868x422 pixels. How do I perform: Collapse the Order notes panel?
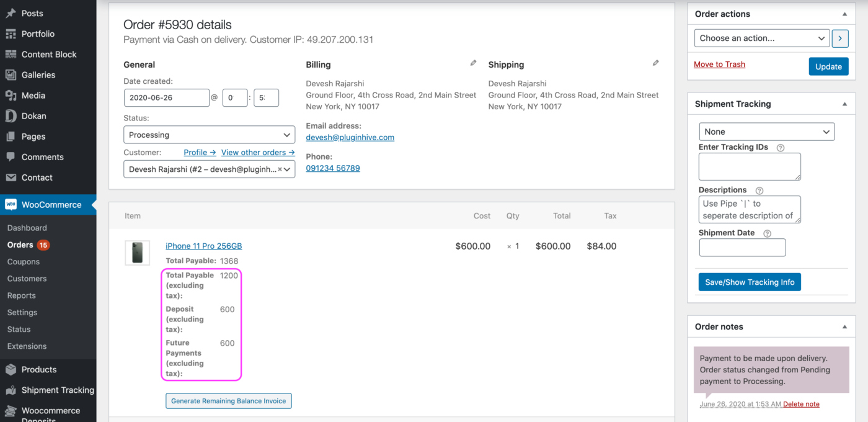[844, 326]
